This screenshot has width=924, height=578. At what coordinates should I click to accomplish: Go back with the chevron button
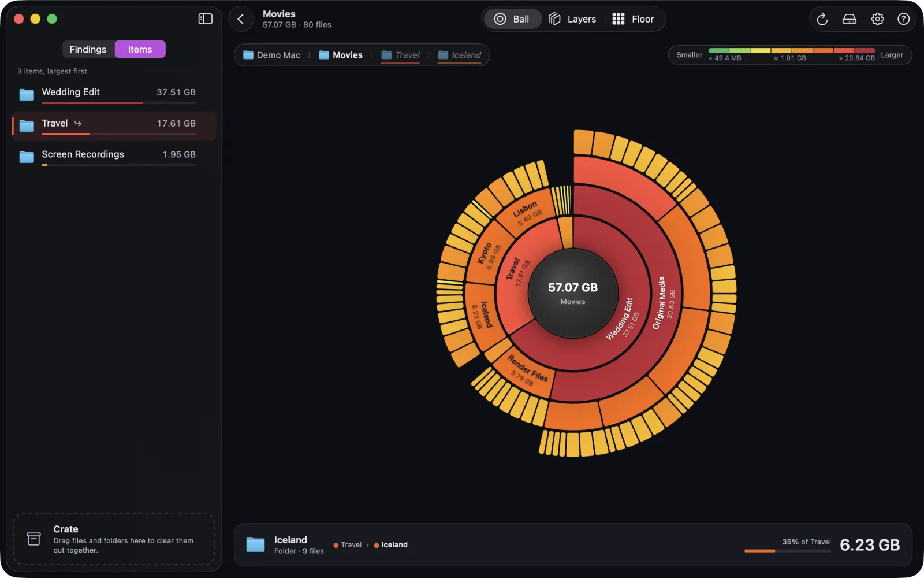click(241, 19)
